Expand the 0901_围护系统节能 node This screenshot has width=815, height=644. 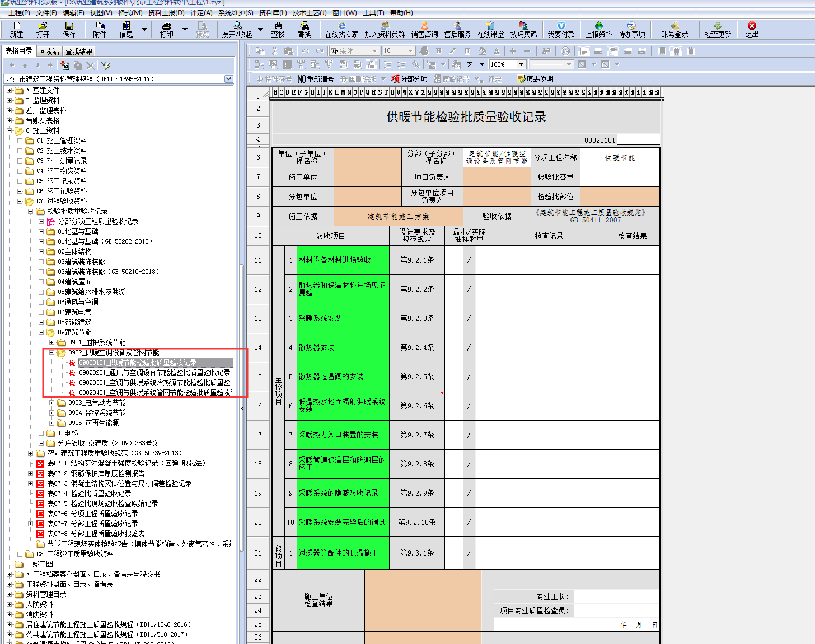coord(52,342)
